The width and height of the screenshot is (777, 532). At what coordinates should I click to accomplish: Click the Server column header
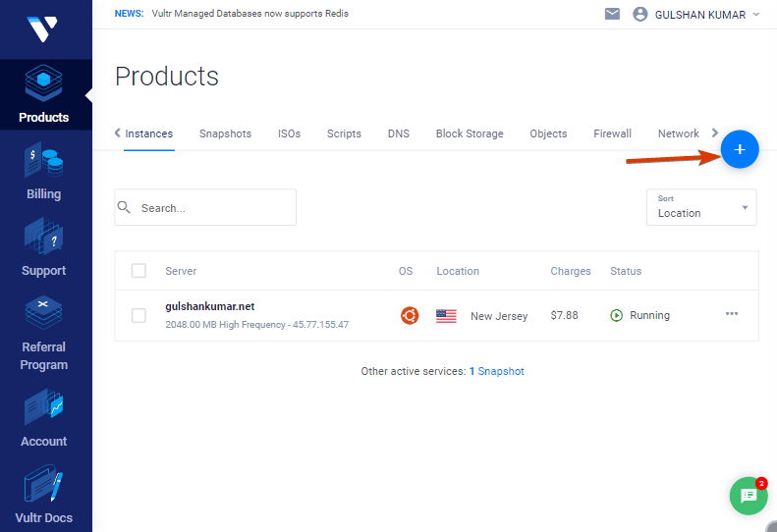tap(181, 271)
